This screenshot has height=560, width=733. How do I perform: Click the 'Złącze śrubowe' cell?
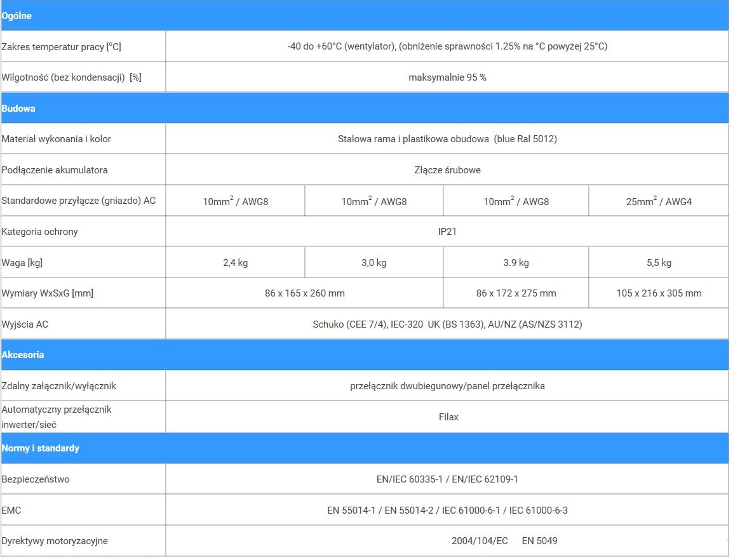(447, 170)
